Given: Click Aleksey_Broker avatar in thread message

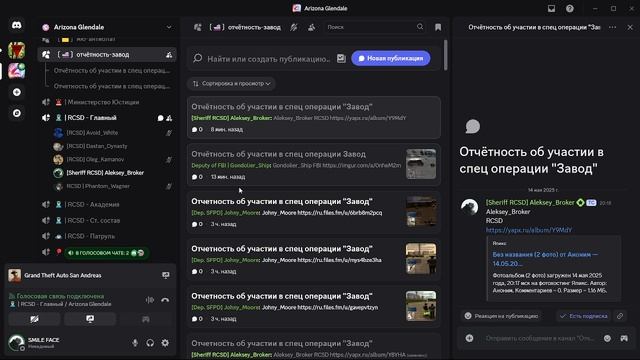Looking at the screenshot, I should [469, 207].
